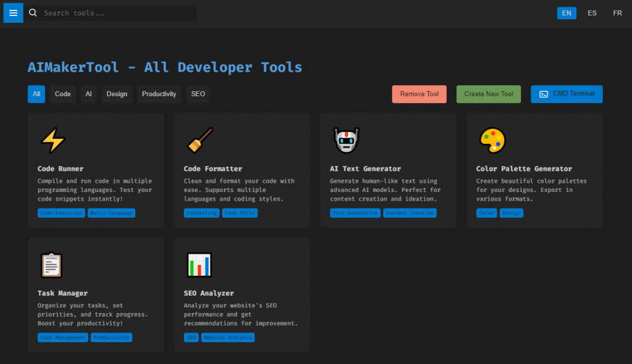Focus the Search tools input field
The width and height of the screenshot is (632, 364).
click(117, 13)
